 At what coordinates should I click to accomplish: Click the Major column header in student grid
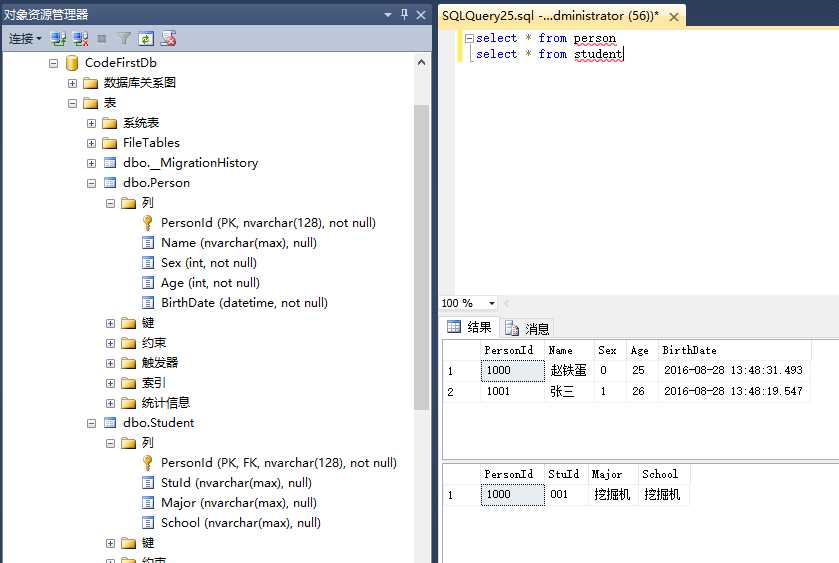point(613,474)
